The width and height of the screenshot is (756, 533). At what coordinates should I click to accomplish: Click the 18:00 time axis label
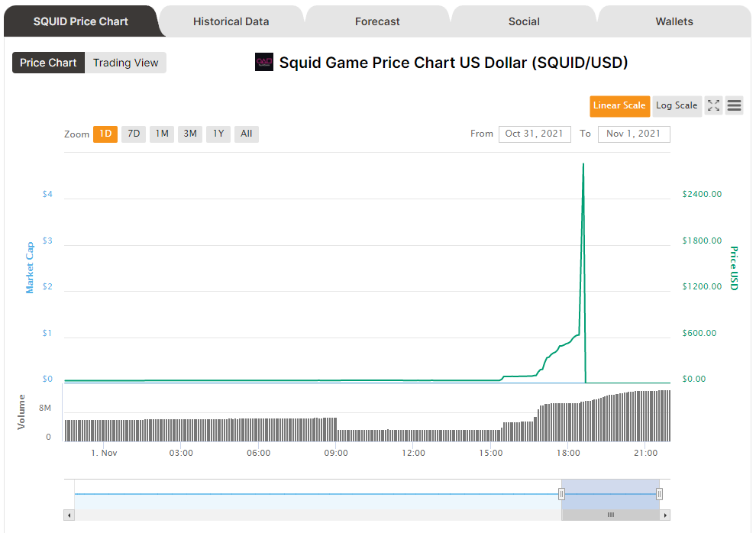(x=568, y=453)
